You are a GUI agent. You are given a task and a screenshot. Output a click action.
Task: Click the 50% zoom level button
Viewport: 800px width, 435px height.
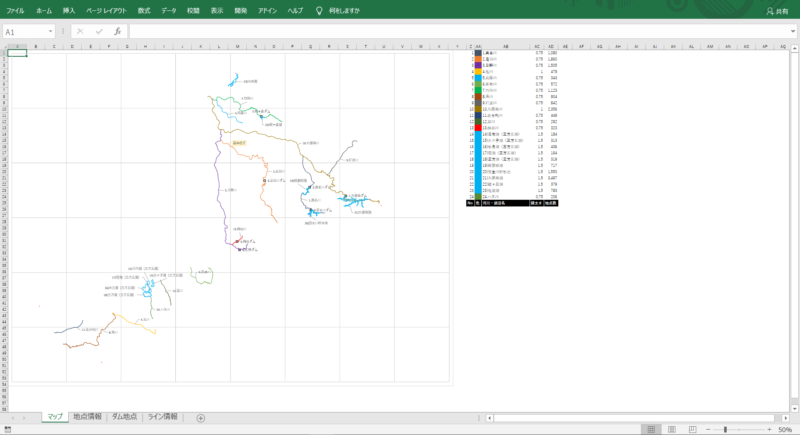pos(785,429)
